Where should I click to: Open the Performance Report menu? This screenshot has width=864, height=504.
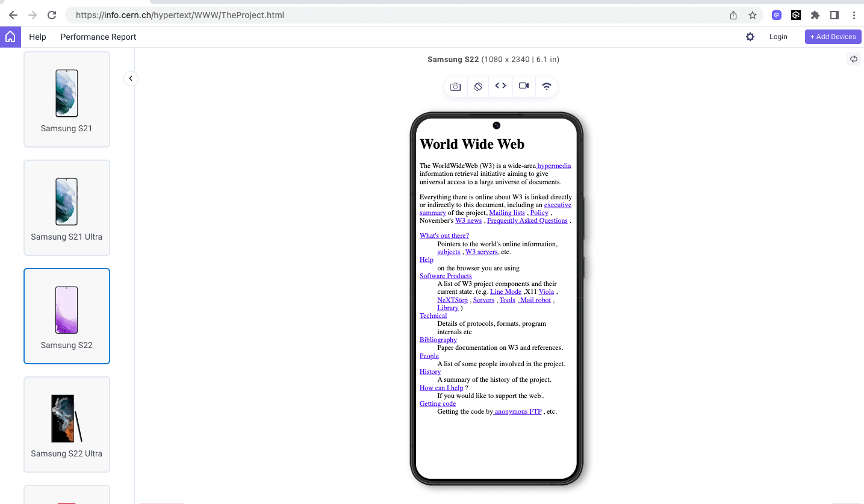click(x=98, y=37)
